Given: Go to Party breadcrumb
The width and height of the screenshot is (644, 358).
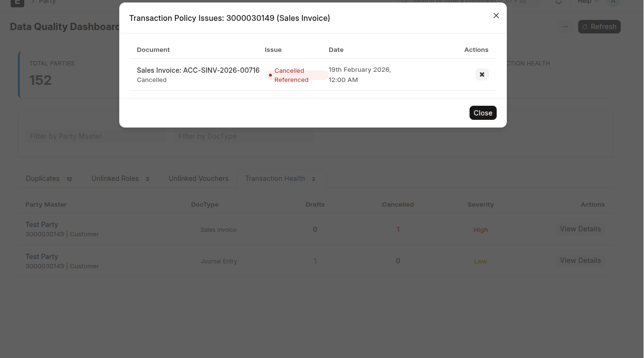Looking at the screenshot, I should (x=47, y=2).
